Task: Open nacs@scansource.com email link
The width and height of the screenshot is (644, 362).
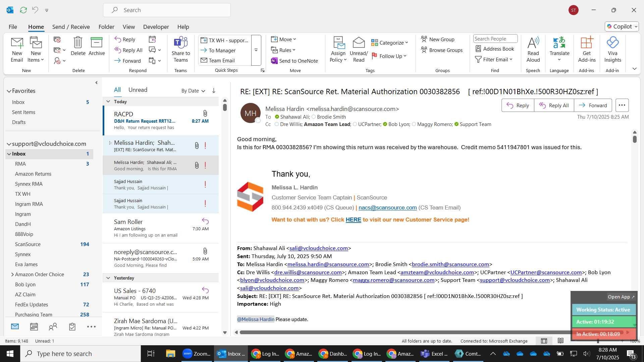Action: coord(387,207)
